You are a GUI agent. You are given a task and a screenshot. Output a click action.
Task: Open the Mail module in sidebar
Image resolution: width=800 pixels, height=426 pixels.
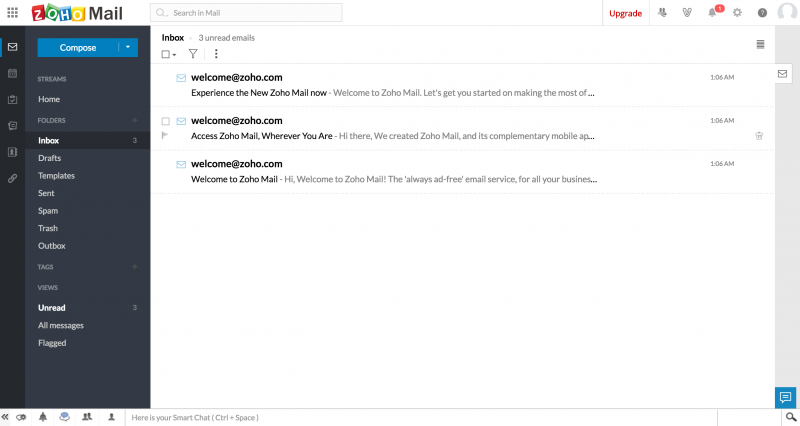pyautogui.click(x=12, y=47)
